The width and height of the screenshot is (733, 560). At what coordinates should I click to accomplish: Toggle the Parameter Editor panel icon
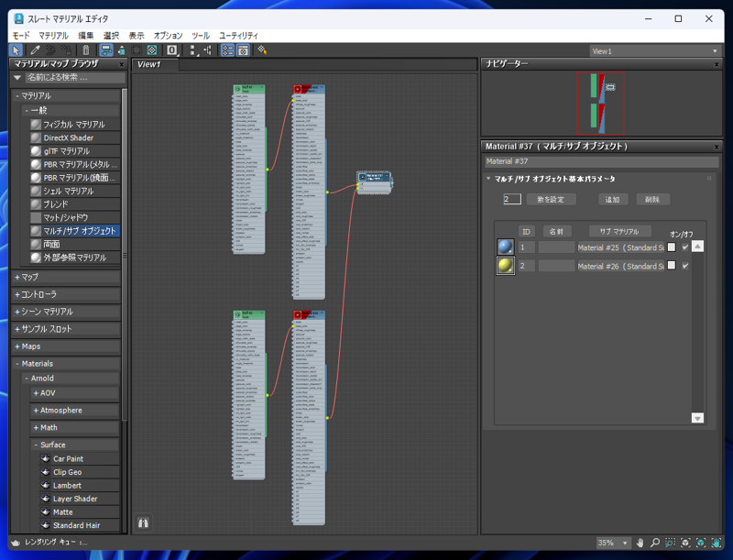click(243, 50)
